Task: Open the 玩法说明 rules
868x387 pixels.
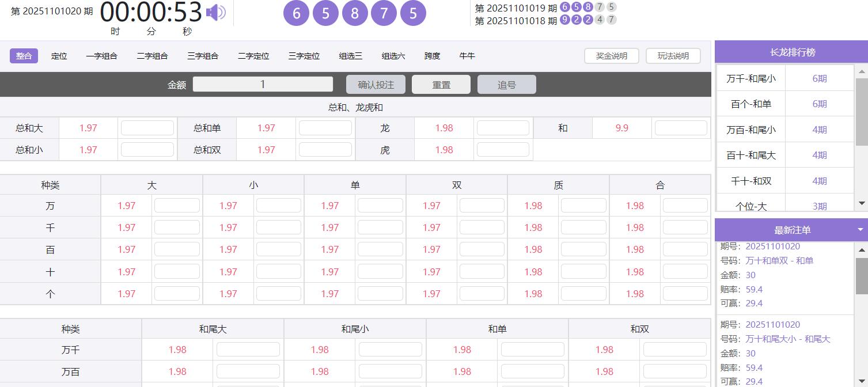Action: [x=673, y=56]
